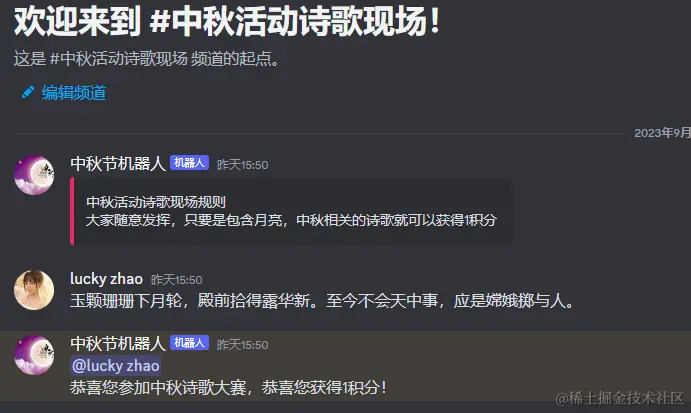Click the 欢迎来到 #中秋活动诗歌现场 heading
This screenshot has height=413, width=691.
click(x=227, y=21)
